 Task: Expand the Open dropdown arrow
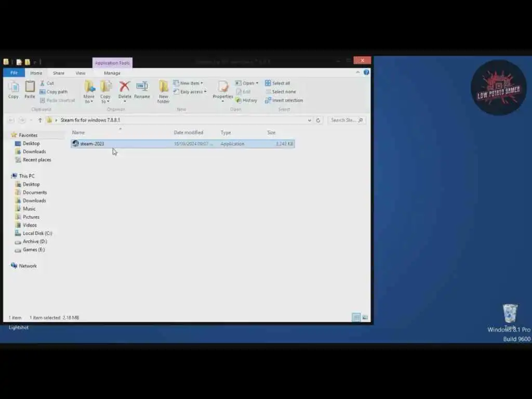pyautogui.click(x=257, y=83)
